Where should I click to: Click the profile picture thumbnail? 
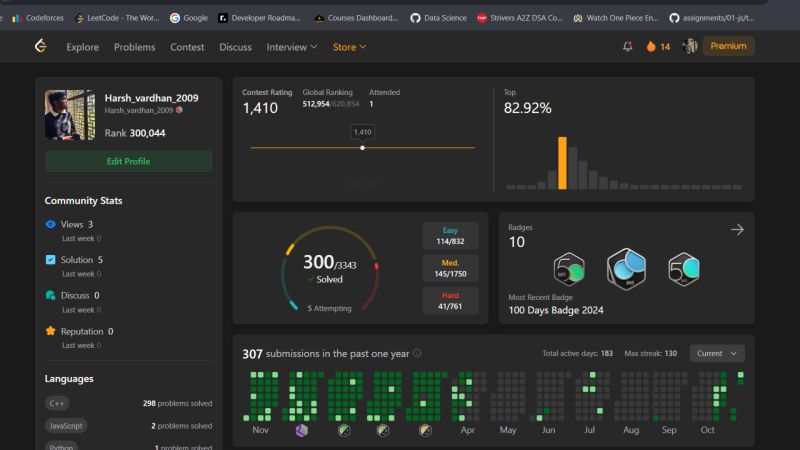70,115
